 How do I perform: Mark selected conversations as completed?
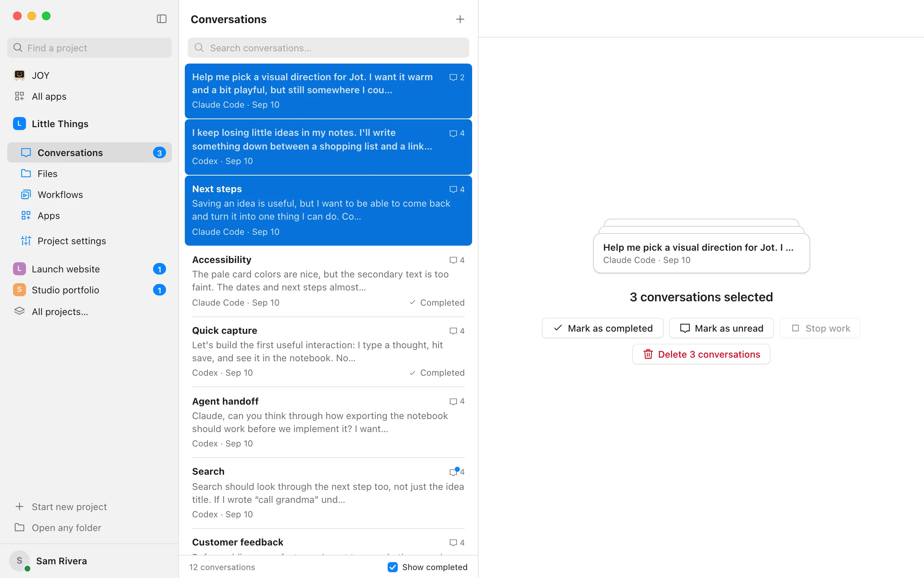coord(602,328)
